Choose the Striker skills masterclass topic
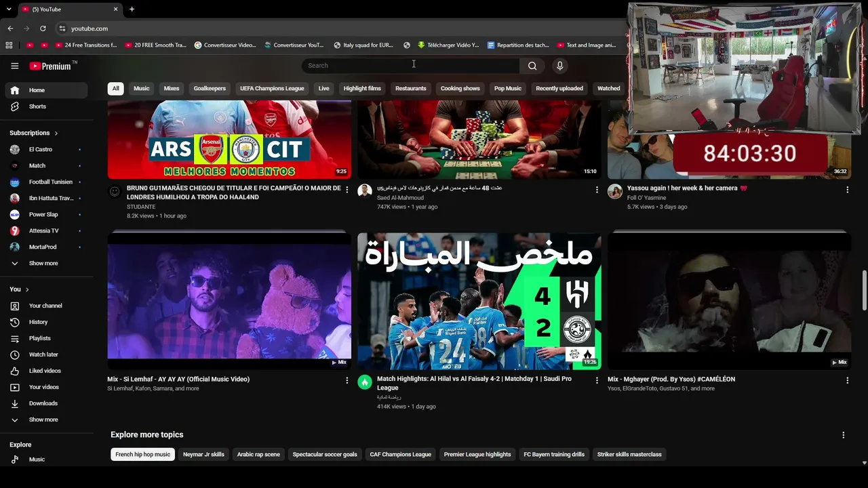Viewport: 868px width, 488px height. tap(629, 454)
